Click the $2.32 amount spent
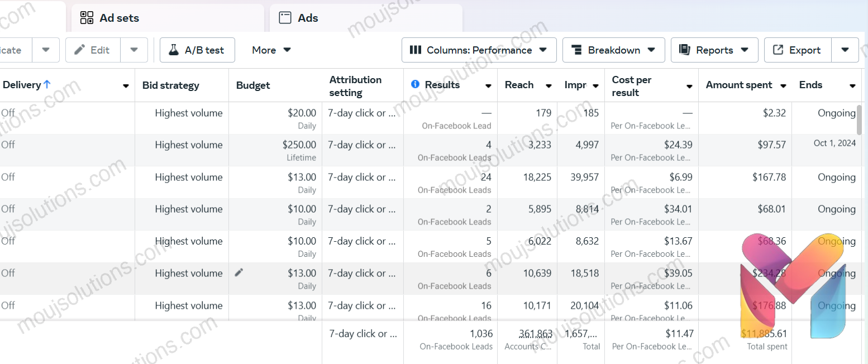The width and height of the screenshot is (868, 364). click(774, 113)
